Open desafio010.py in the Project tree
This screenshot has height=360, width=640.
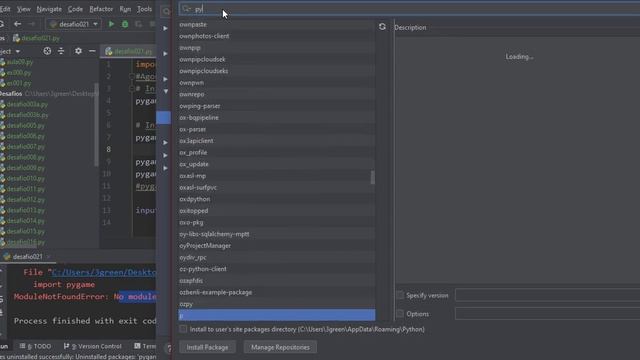click(25, 178)
